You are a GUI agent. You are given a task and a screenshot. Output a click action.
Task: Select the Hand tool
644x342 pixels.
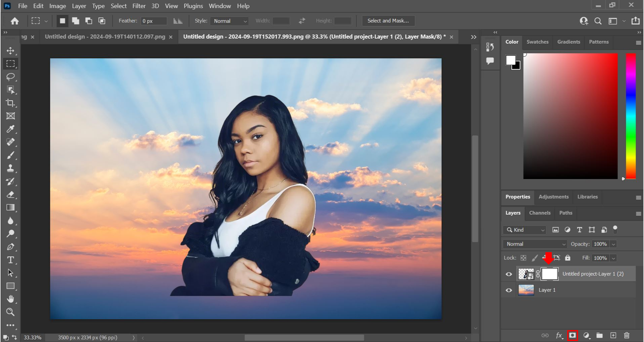click(11, 299)
